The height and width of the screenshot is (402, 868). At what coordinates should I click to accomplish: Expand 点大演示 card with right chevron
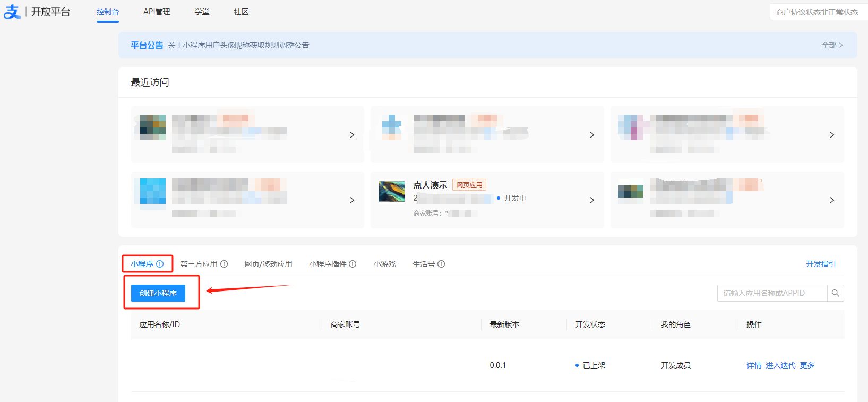592,200
